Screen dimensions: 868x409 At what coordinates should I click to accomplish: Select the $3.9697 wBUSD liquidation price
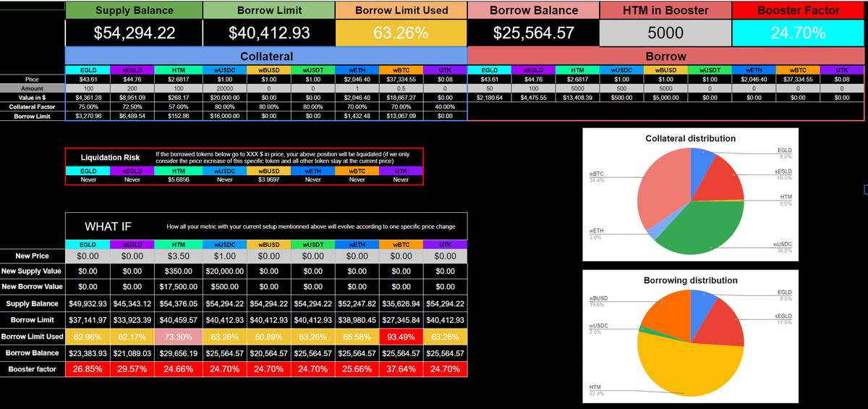[x=268, y=179]
